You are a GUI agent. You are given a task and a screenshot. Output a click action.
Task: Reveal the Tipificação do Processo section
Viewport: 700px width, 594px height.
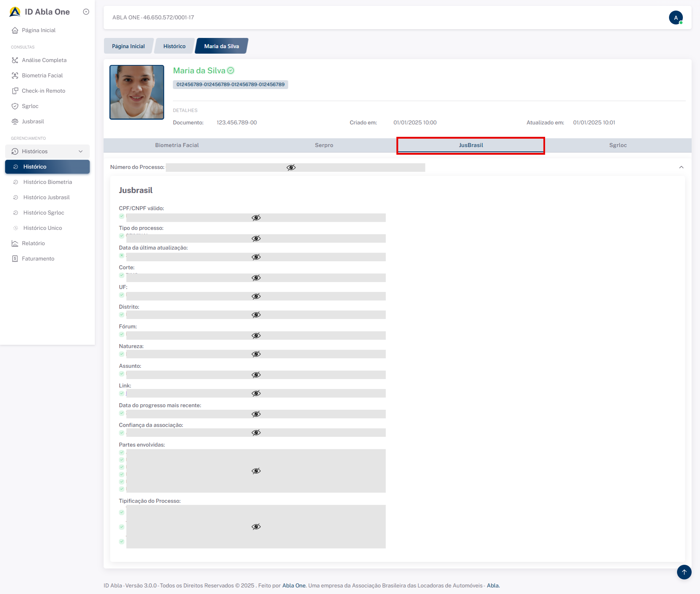(x=256, y=526)
